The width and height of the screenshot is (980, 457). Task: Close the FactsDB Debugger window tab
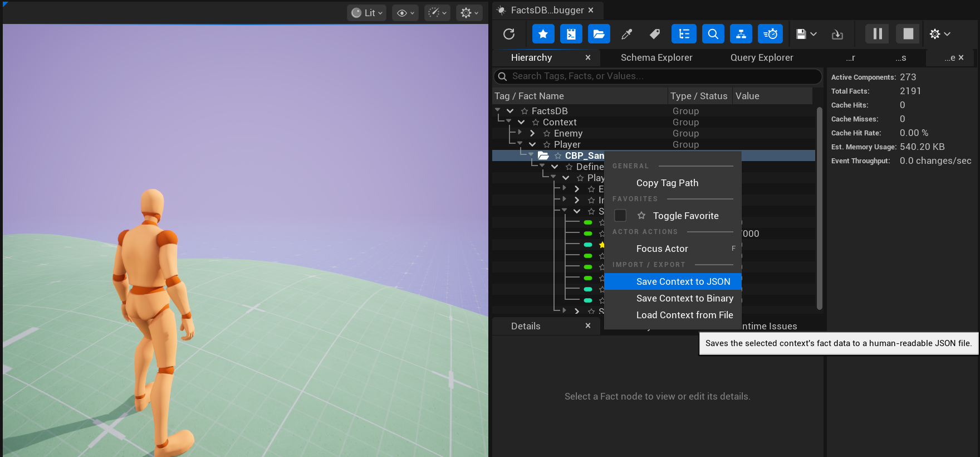[591, 10]
